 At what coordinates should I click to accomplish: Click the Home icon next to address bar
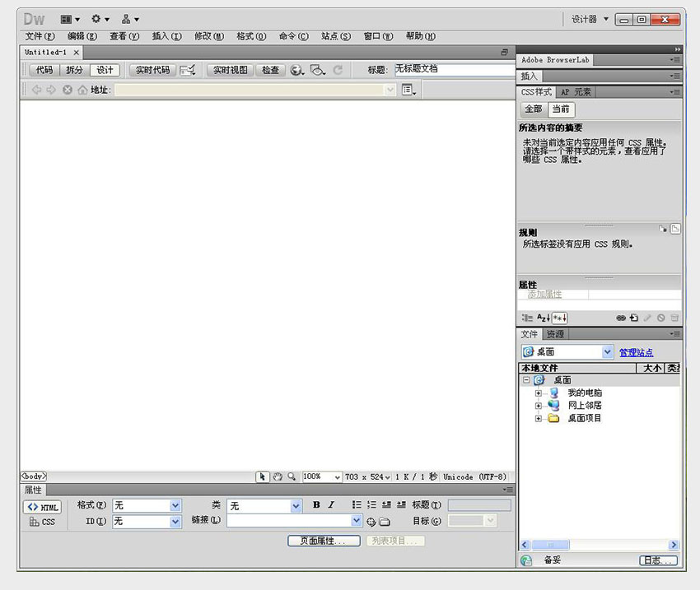pyautogui.click(x=82, y=90)
